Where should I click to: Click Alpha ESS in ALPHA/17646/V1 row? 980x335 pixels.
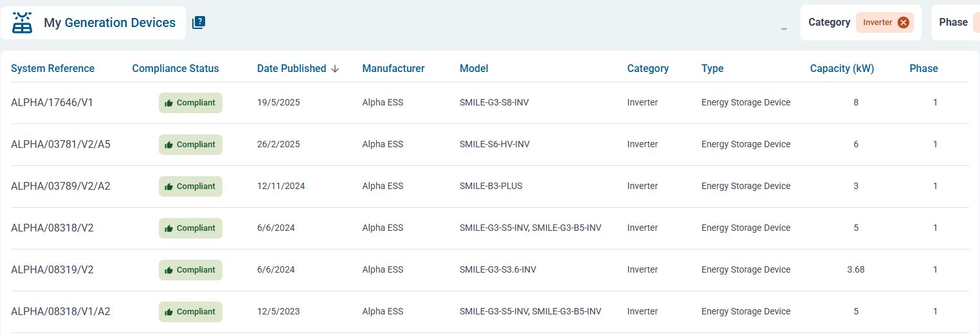coord(383,102)
